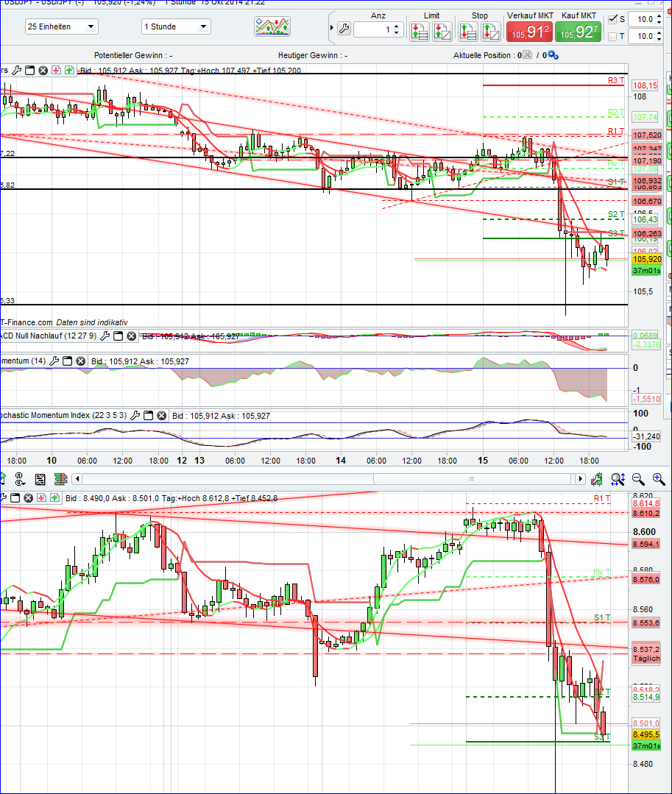Detach the Stochastic Momentum Index panel
Screen dimensions: 672x794
coord(148,415)
